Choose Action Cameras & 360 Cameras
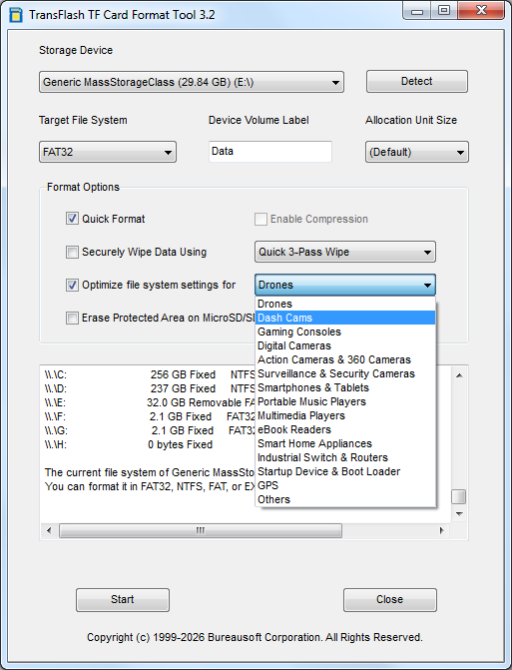The height and width of the screenshot is (670, 512). tap(345, 360)
